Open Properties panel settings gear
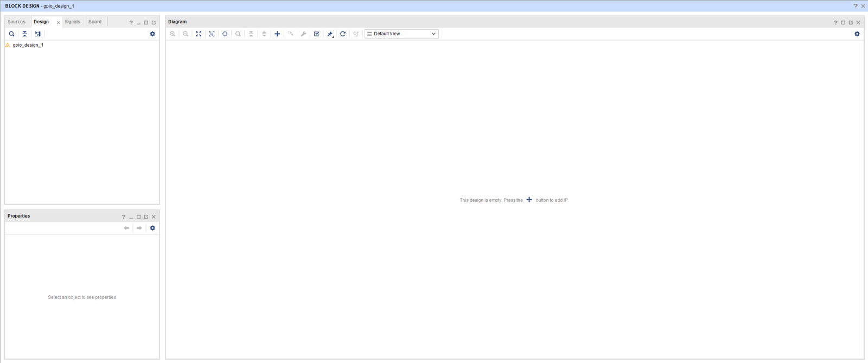Screen dimensions: 868x363 [152, 228]
